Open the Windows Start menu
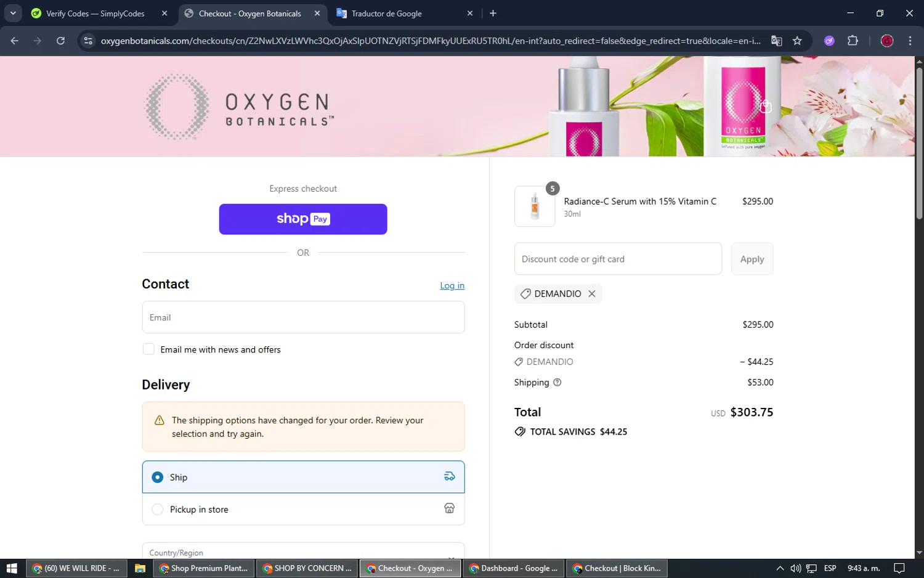 pos(12,568)
